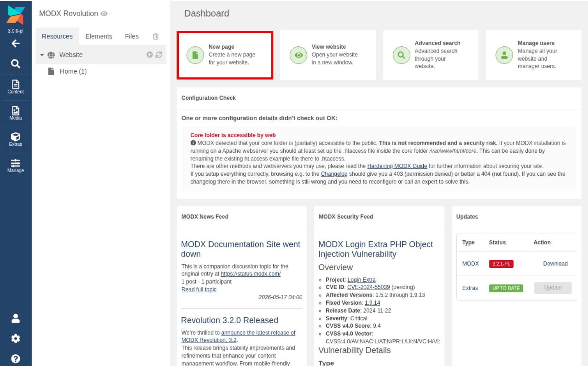
Task: Follow the status.modx.com link
Action: [251, 274]
